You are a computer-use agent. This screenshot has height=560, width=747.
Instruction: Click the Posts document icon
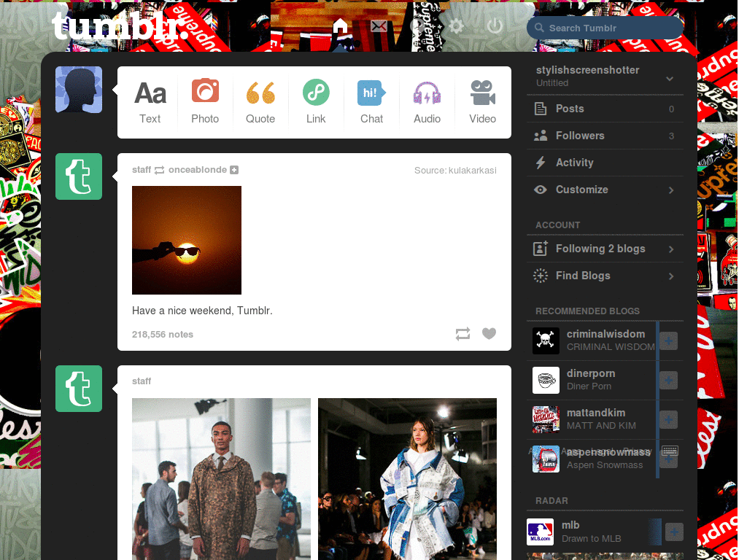(541, 109)
